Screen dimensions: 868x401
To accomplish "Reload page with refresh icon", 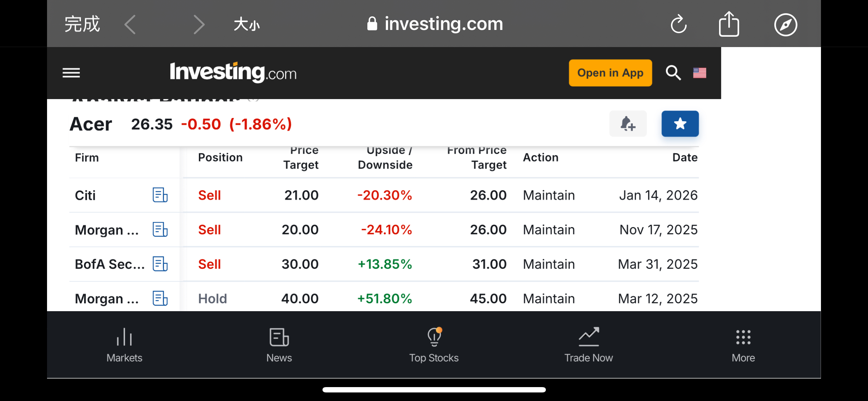I will (x=678, y=24).
